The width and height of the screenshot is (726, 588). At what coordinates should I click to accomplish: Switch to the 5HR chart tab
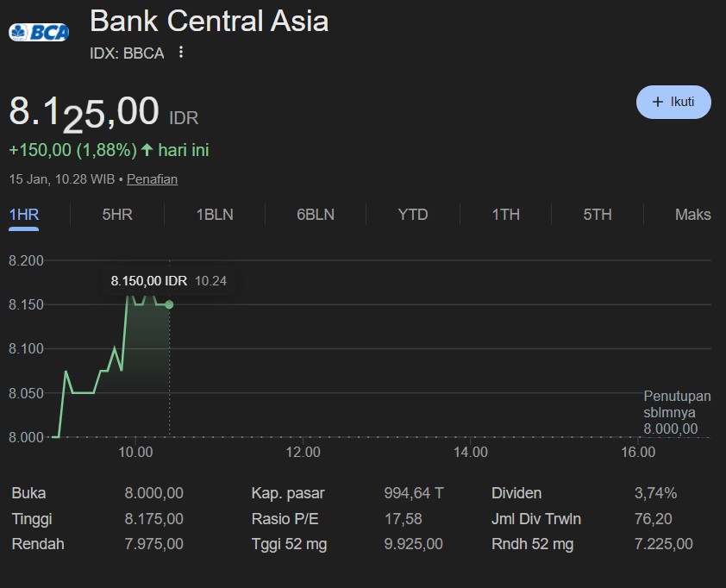[117, 215]
